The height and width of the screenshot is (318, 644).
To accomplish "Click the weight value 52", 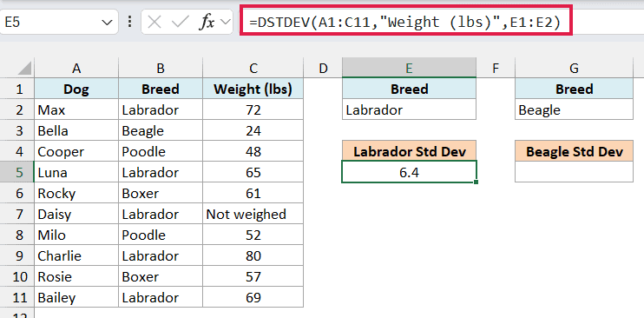I will 253,235.
